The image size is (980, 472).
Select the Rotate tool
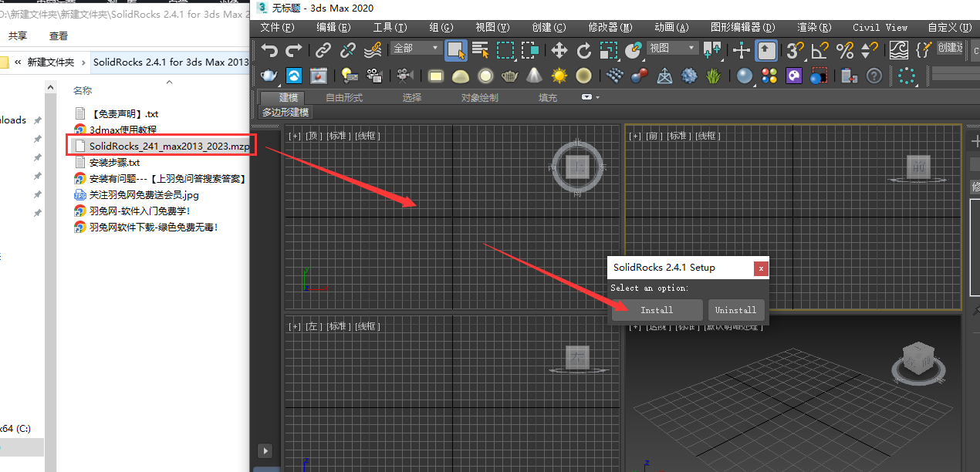pyautogui.click(x=584, y=51)
